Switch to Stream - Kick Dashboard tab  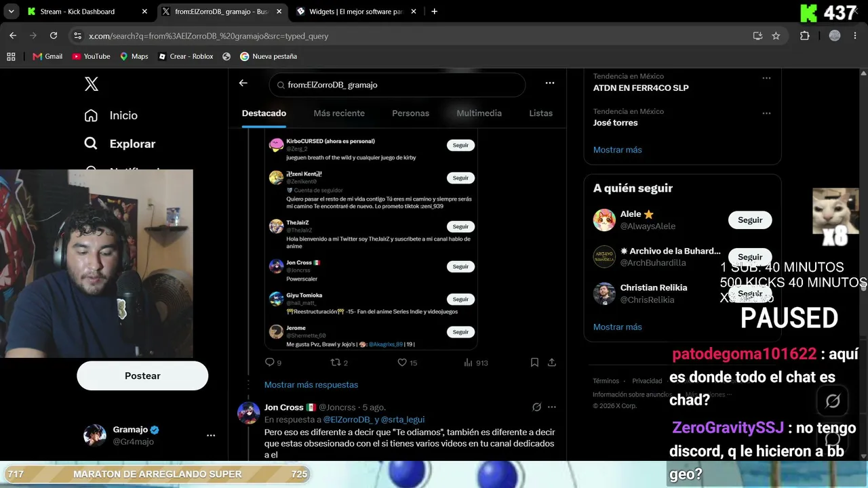(x=87, y=12)
